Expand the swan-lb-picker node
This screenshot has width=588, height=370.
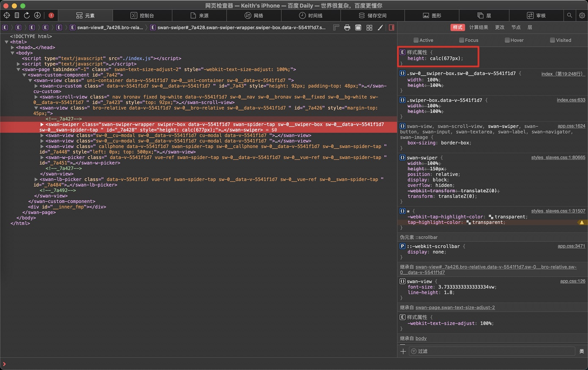[x=36, y=179]
